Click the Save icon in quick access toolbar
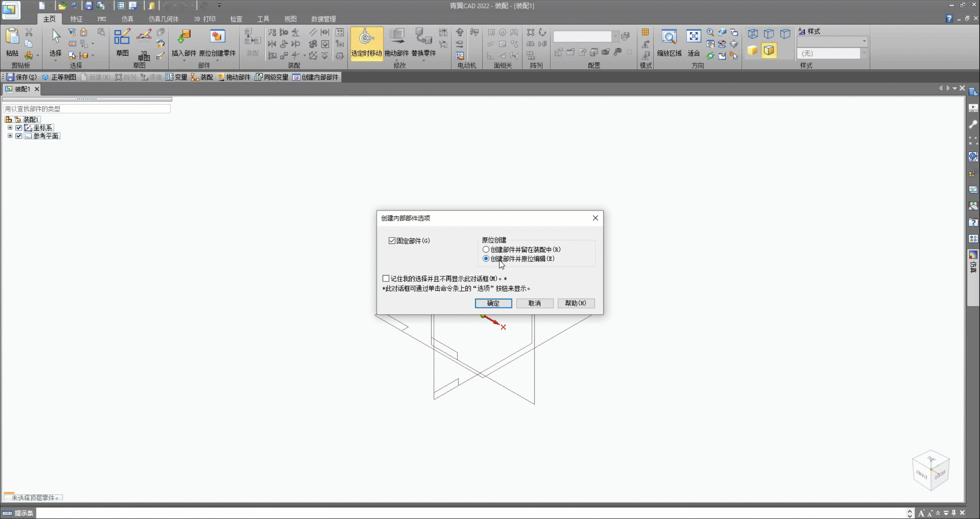This screenshot has height=519, width=980. 89,5
